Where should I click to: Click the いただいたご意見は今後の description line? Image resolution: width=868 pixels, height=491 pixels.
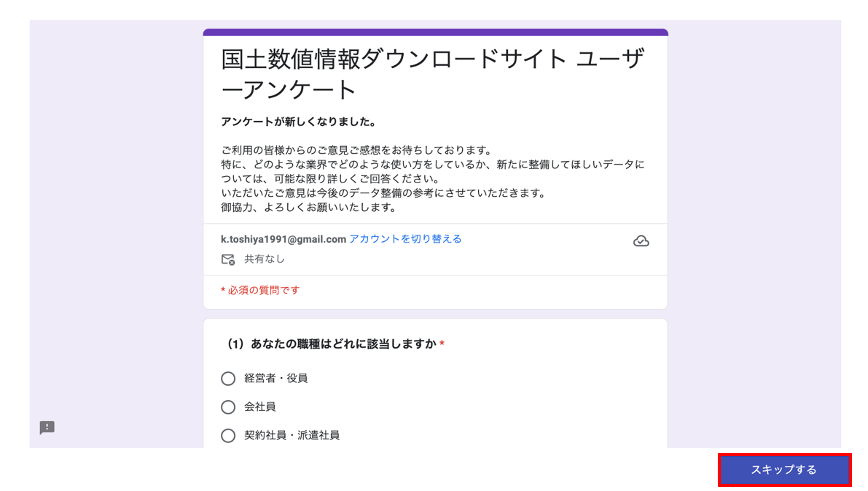coord(383,193)
